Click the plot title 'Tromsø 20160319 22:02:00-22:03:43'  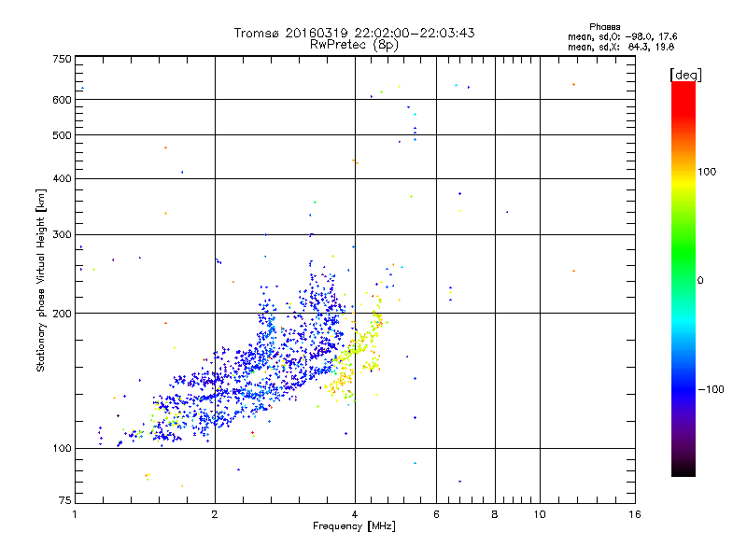[x=354, y=33]
